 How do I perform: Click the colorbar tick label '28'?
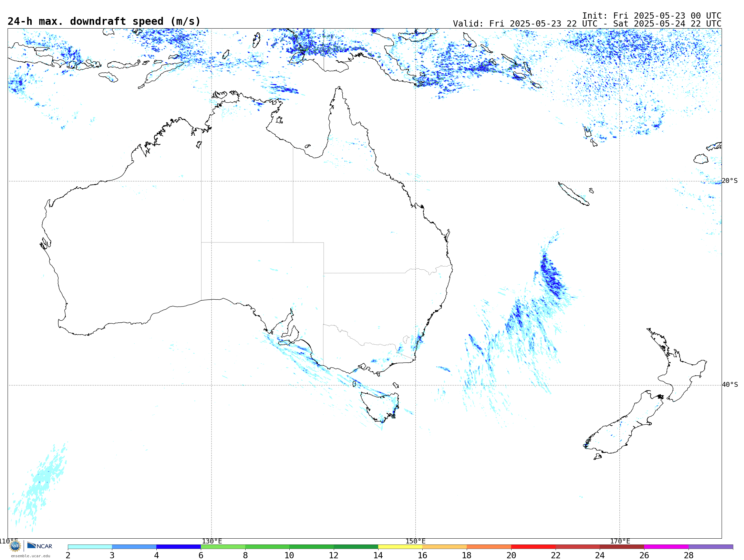click(689, 555)
